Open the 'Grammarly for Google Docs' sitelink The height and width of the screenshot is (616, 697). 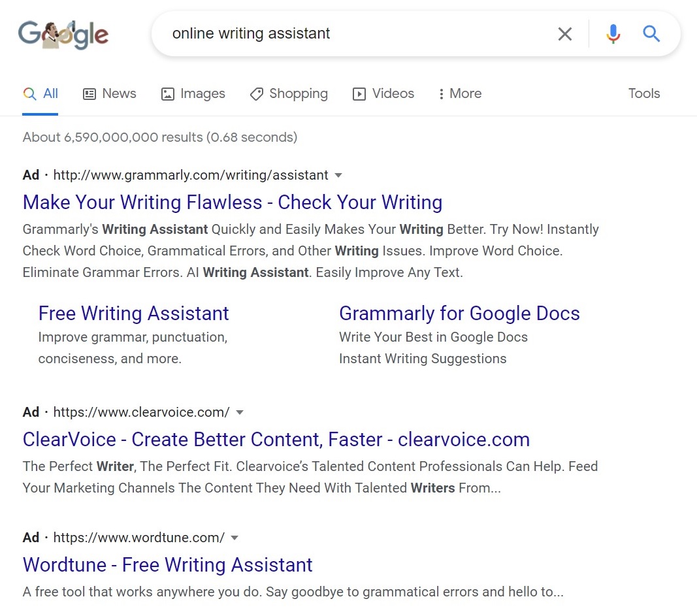click(459, 314)
